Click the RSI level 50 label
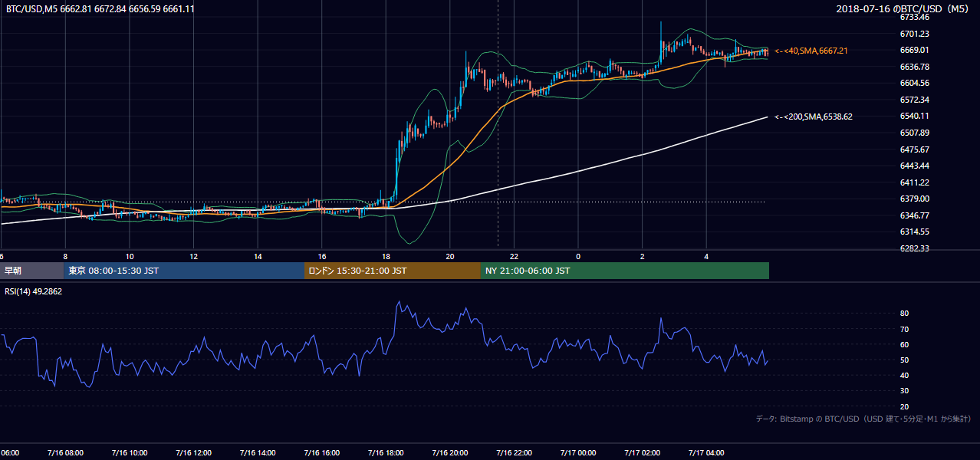Viewport: 980px width, 460px height. coord(904,360)
